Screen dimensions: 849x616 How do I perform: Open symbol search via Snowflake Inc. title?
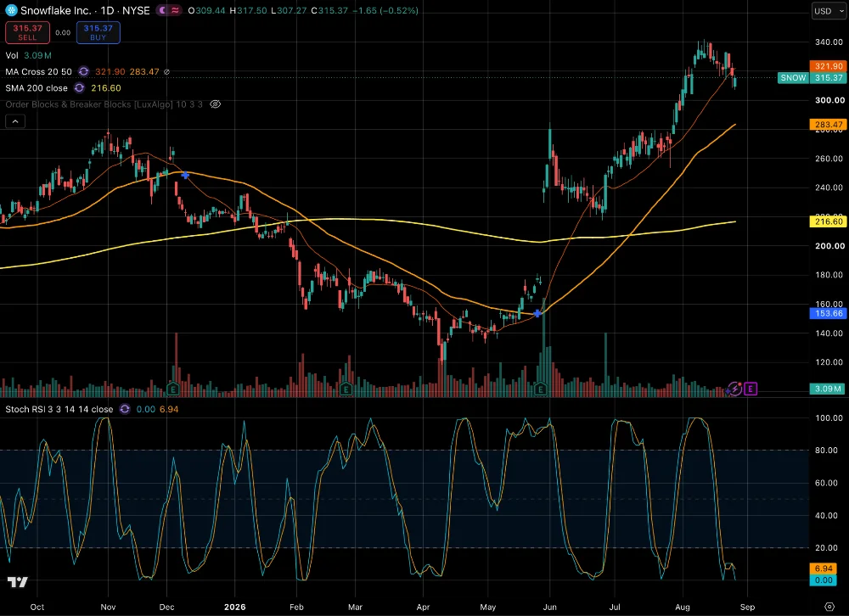pyautogui.click(x=56, y=10)
